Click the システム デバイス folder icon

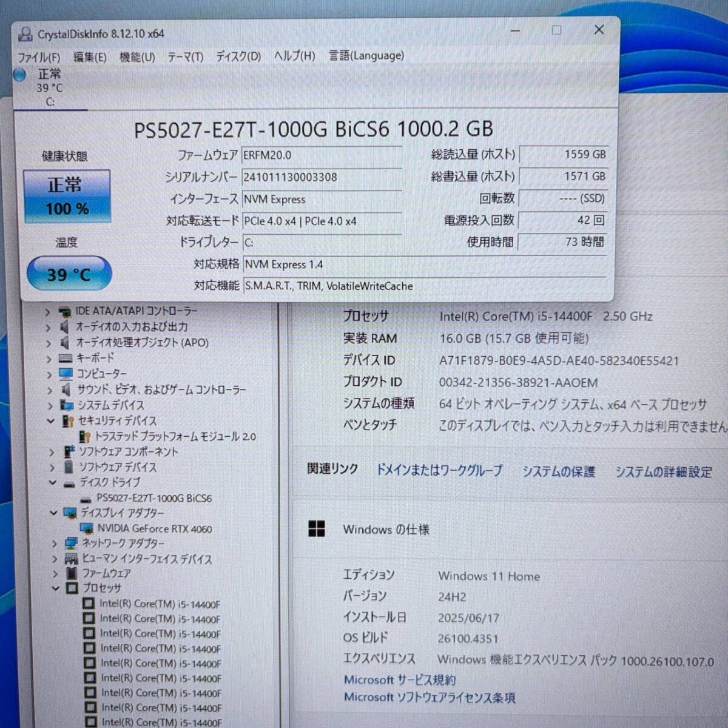tap(67, 405)
